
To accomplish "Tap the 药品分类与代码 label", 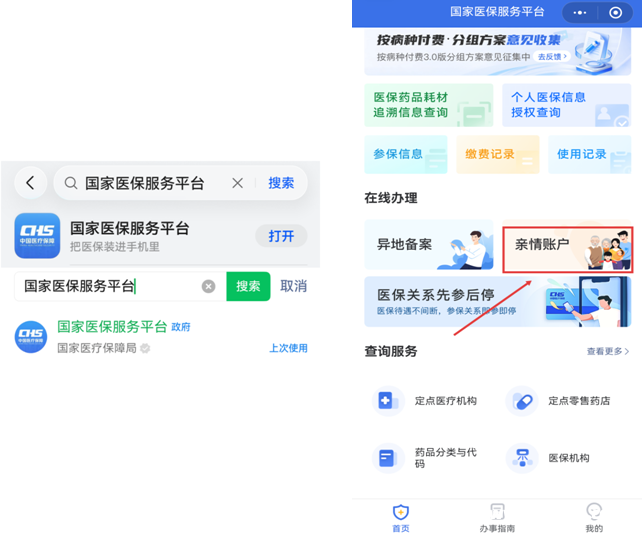I will [x=446, y=458].
